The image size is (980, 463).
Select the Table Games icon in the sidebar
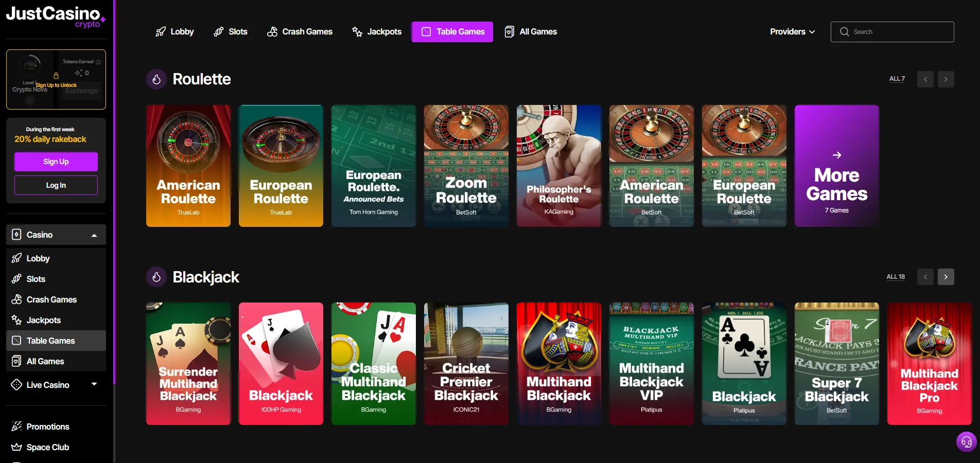(x=17, y=341)
